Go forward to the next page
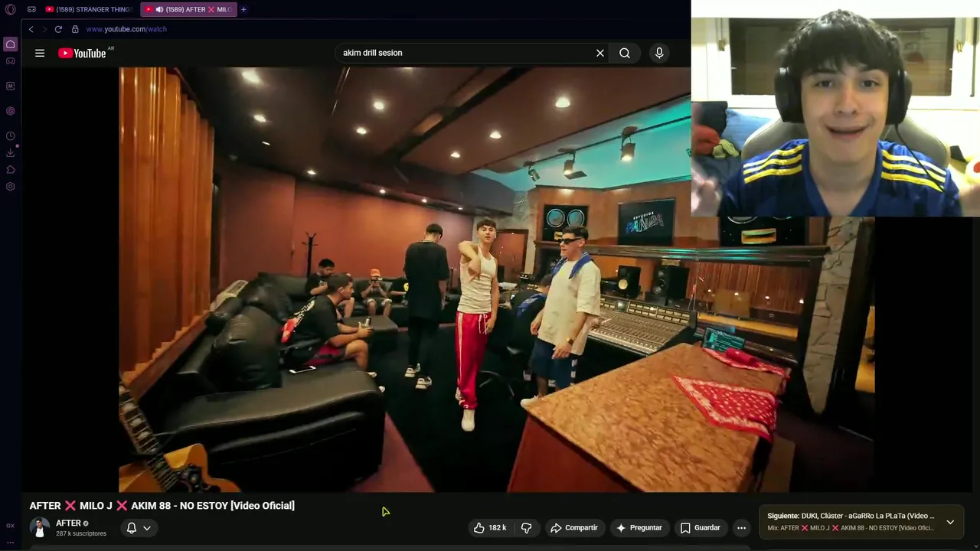This screenshot has width=980, height=551. tap(44, 29)
